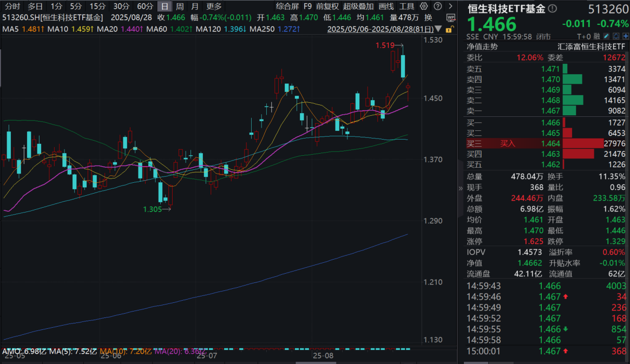Select the pencil annotation icon beside T+0 融
The image size is (630, 364).
tap(606, 36)
